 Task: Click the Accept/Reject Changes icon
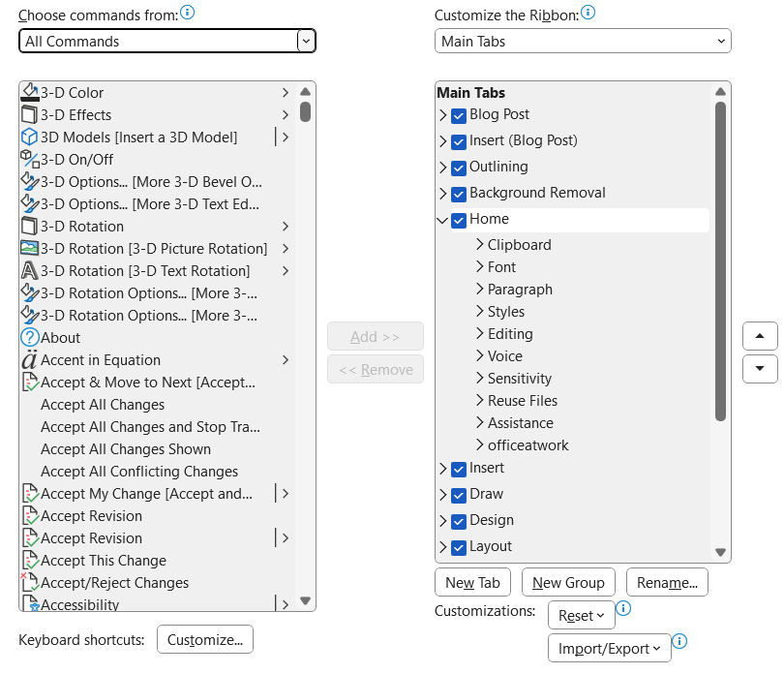click(29, 583)
